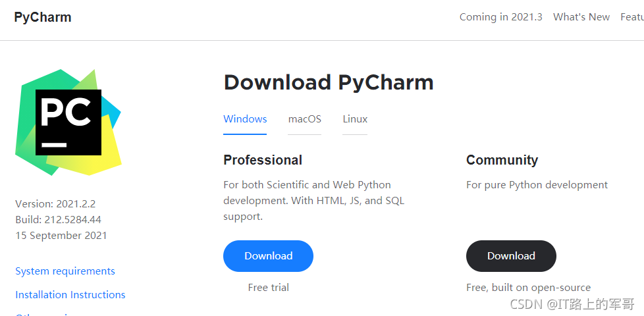Screen dimensions: 644x316
Task: Download the Community edition
Action: click(511, 256)
